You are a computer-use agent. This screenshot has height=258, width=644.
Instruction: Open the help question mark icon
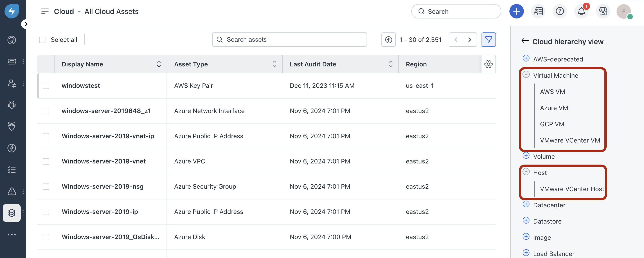pyautogui.click(x=560, y=11)
